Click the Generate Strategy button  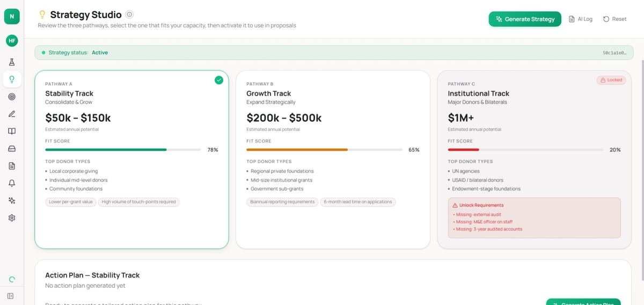click(525, 19)
